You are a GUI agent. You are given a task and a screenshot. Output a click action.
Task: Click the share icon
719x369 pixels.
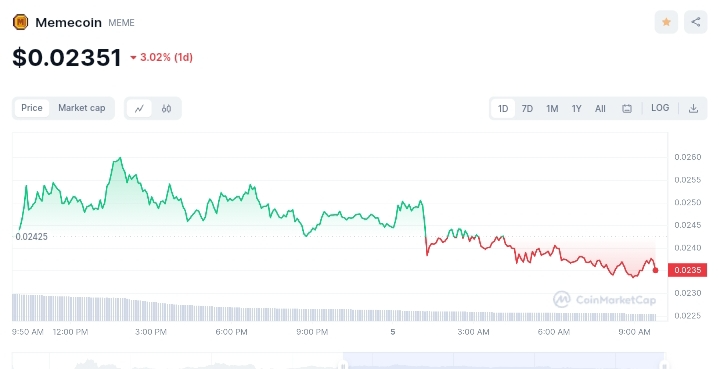[x=696, y=22]
